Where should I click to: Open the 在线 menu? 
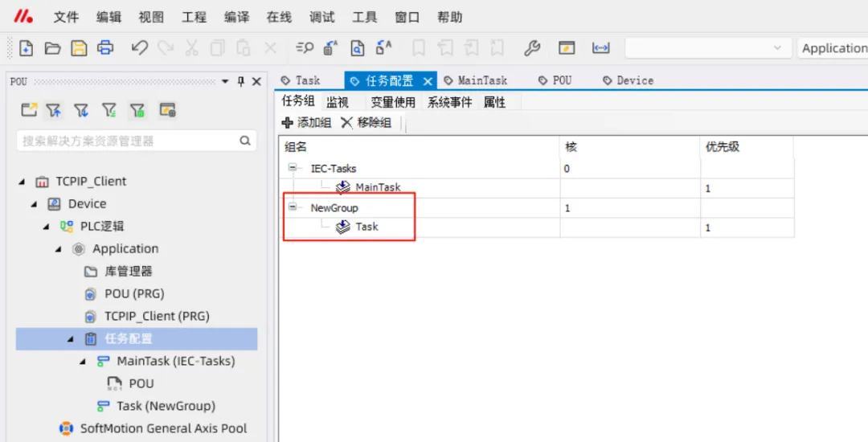point(279,17)
